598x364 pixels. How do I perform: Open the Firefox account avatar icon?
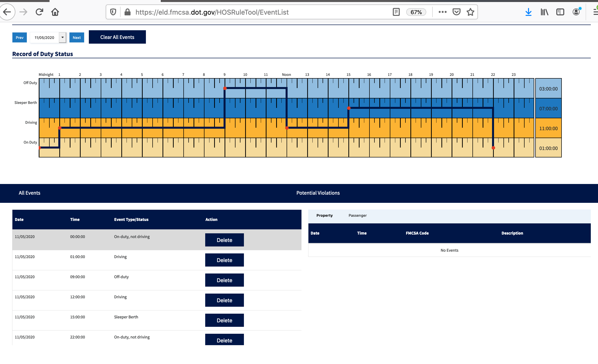[x=576, y=12]
